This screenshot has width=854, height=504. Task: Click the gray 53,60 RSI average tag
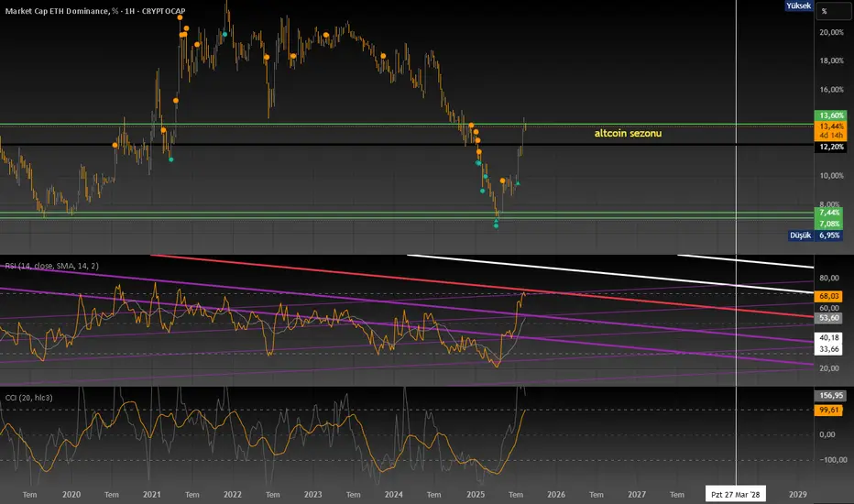[829, 318]
